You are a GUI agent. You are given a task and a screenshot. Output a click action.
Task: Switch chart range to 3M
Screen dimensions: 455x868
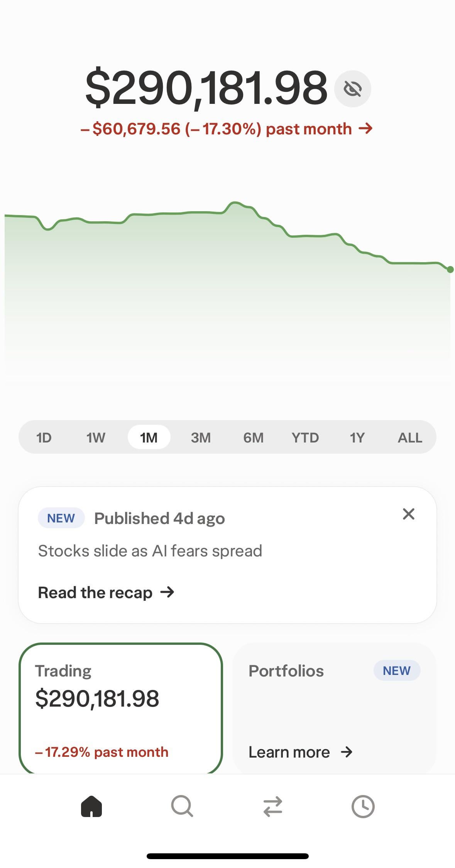(201, 437)
